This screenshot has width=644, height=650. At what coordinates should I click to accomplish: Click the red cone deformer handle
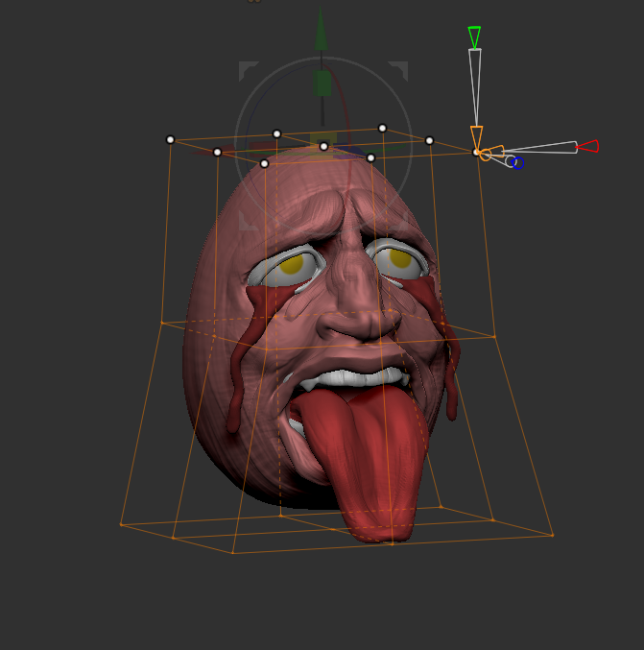[x=588, y=146]
